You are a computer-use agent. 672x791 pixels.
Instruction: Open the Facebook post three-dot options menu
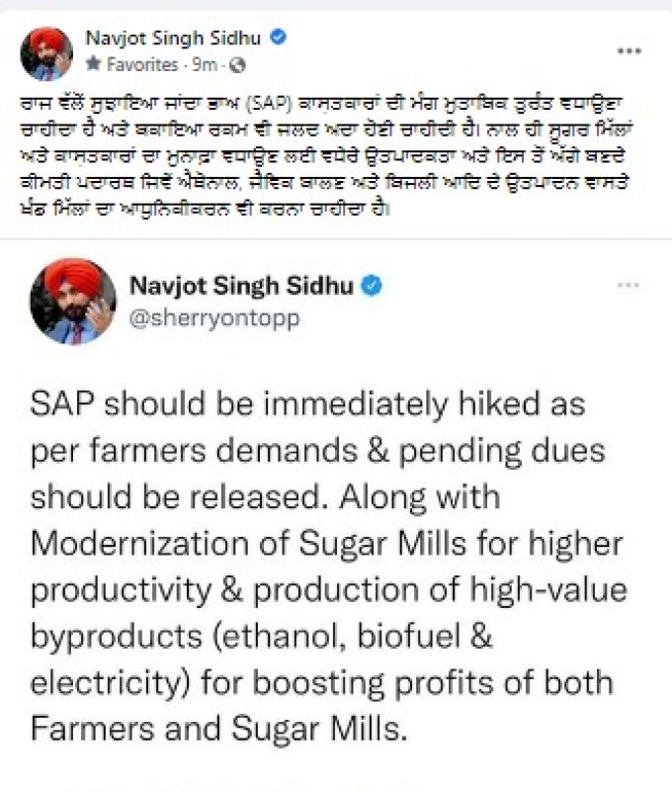(x=629, y=50)
